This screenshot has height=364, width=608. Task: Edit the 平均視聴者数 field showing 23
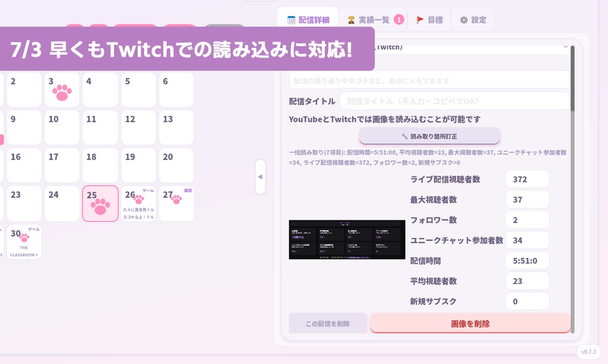coord(527,281)
